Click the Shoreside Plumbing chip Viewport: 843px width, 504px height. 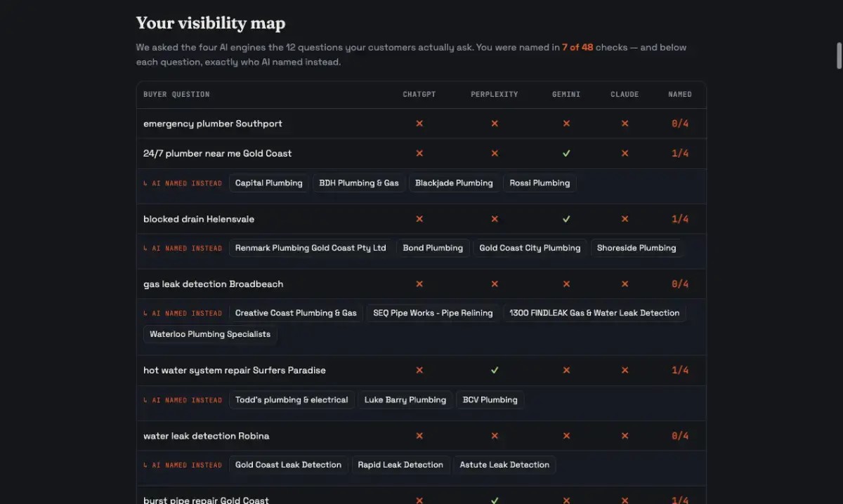636,248
